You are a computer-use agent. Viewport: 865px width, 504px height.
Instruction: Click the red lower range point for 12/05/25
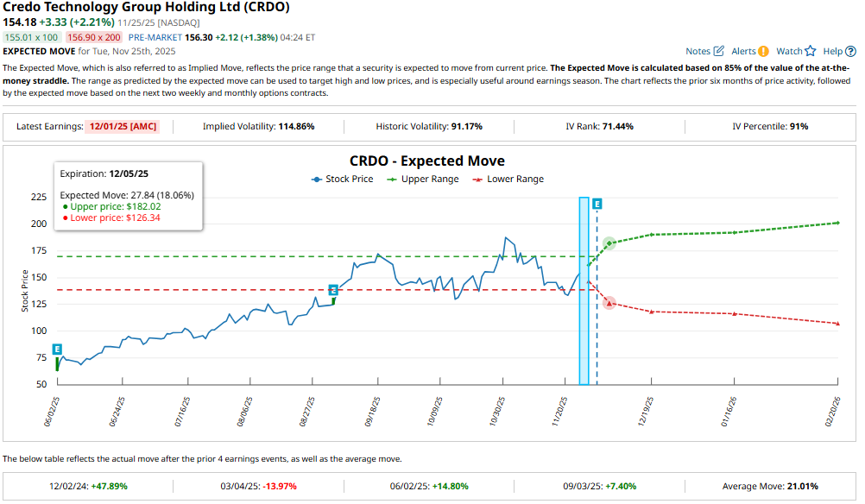[609, 303]
